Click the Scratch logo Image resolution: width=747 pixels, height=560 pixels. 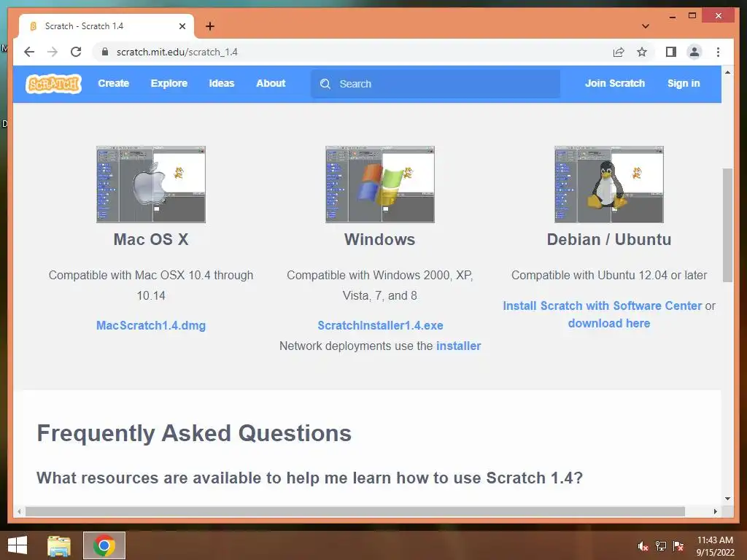point(53,84)
